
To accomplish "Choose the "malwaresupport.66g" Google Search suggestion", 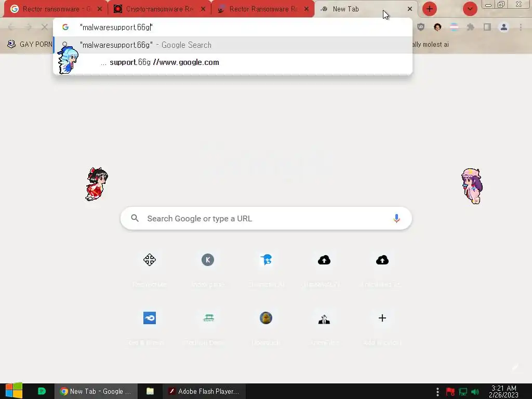I will point(233,45).
